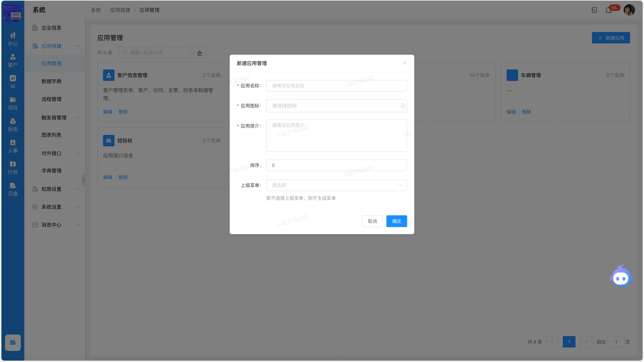Viewport: 644px width, 362px height.
Task: Click the user avatar in header
Action: pos(629,10)
